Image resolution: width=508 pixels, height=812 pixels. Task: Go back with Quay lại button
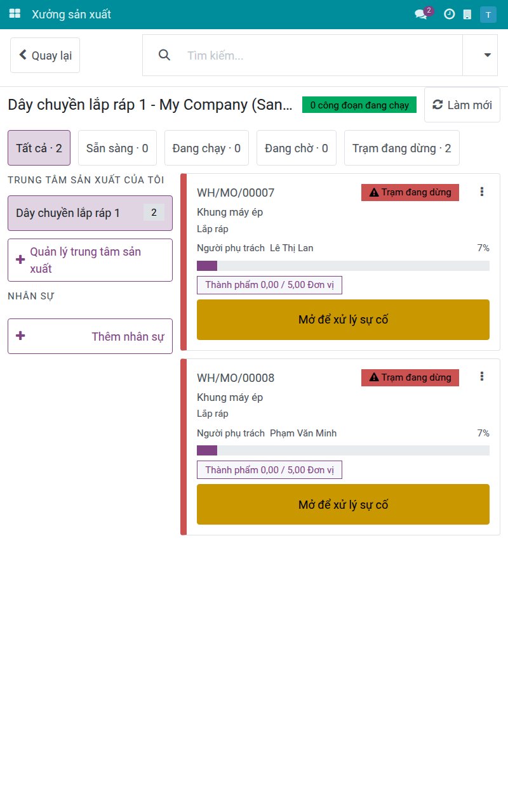[x=45, y=55]
